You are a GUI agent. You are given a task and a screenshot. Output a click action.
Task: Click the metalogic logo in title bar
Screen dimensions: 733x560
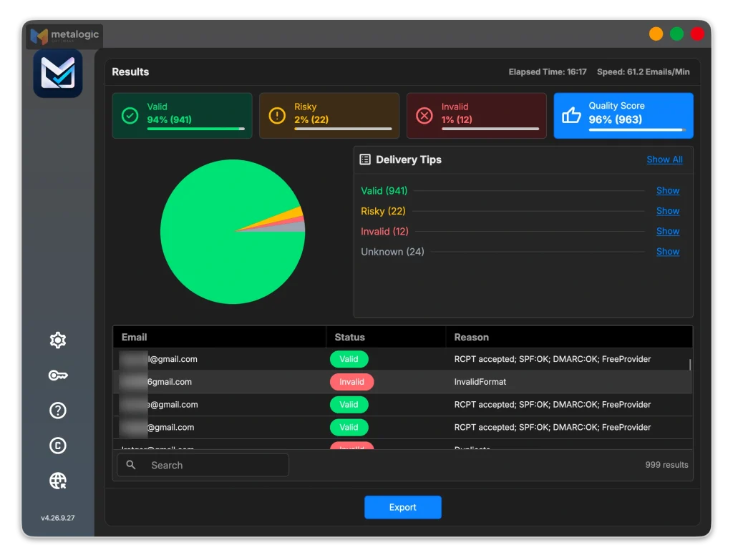click(x=64, y=36)
